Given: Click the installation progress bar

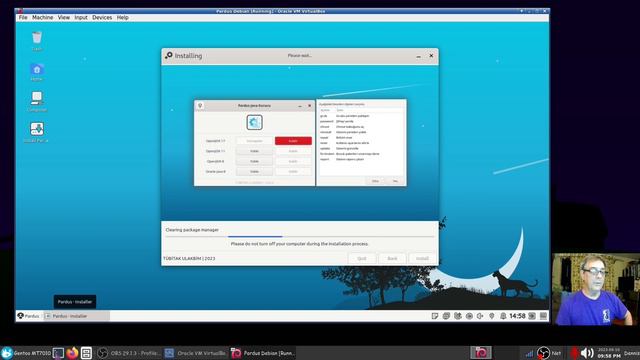Looking at the screenshot, I should [300, 236].
